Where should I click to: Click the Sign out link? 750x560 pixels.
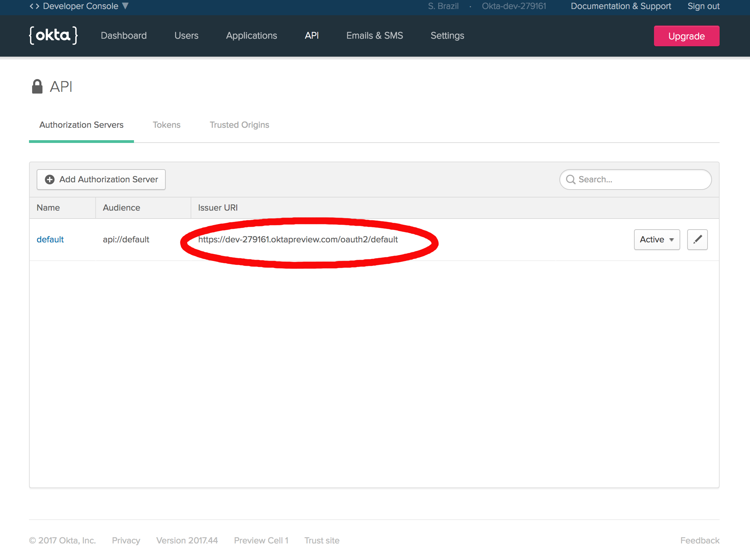tap(703, 6)
